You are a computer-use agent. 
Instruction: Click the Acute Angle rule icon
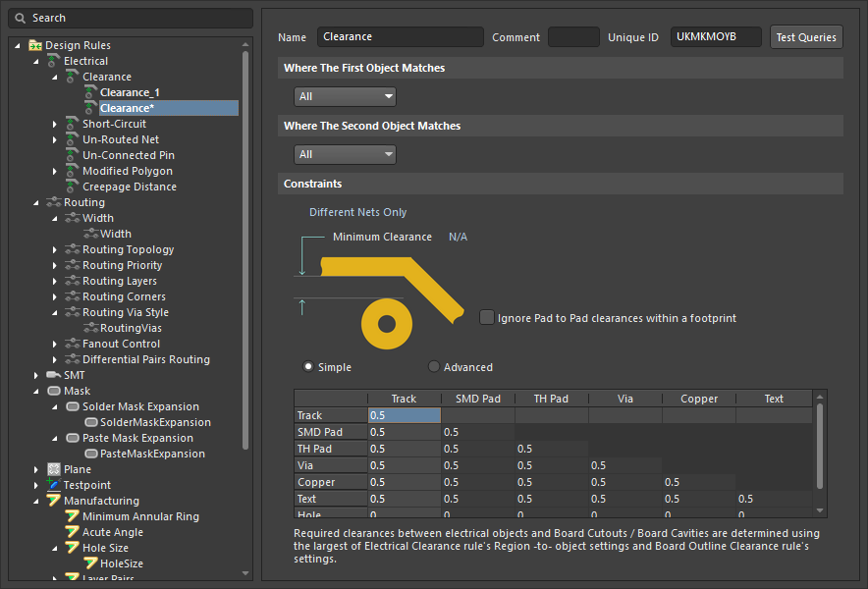(72, 532)
